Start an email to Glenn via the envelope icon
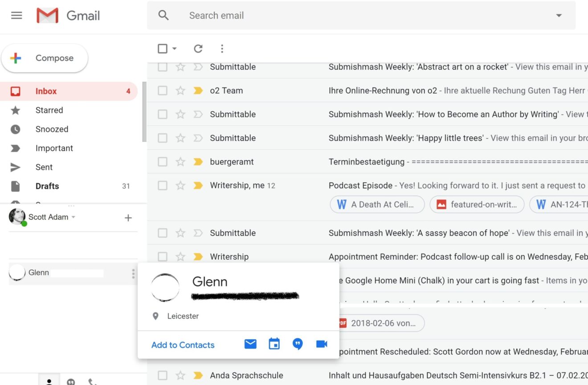This screenshot has width=588, height=385. (x=250, y=344)
